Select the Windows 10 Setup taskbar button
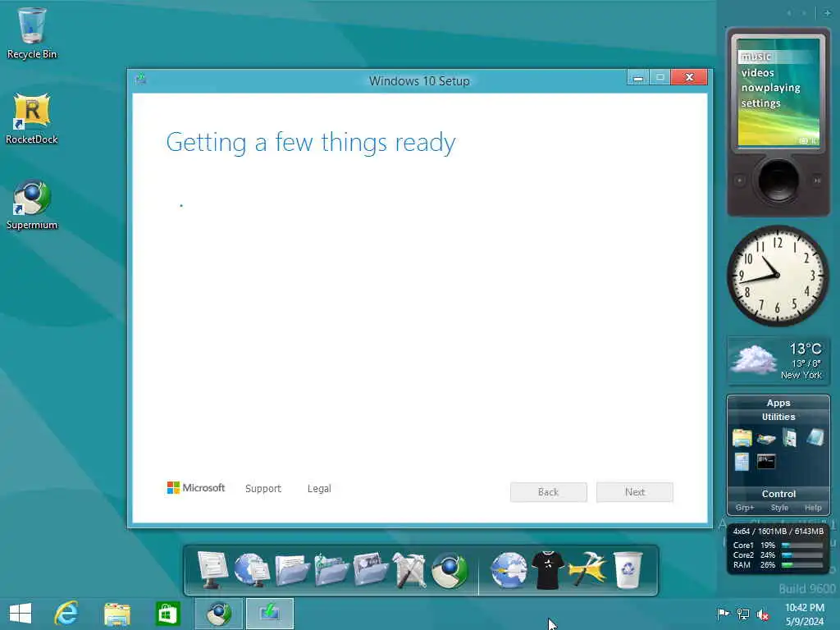 269,614
